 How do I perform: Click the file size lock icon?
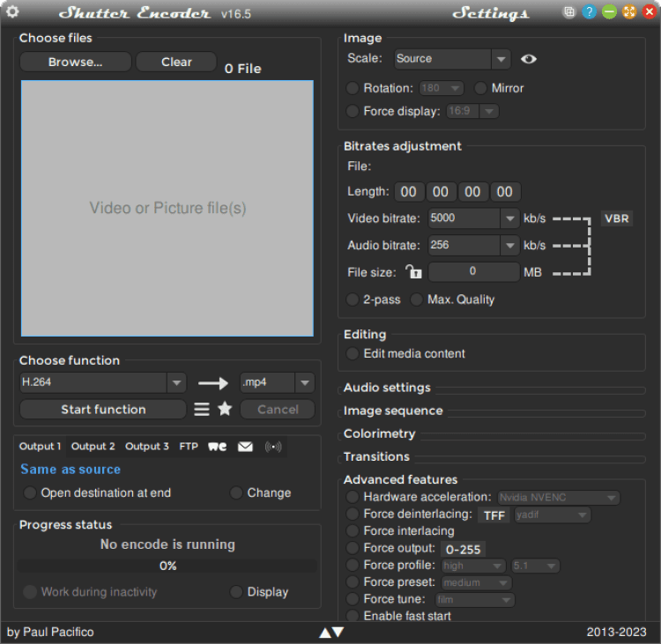coord(413,272)
